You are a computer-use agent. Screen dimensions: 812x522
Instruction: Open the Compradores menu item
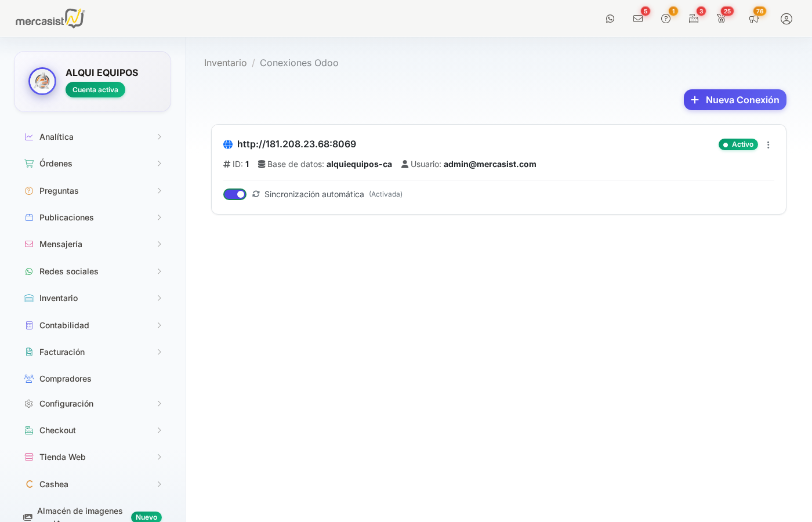point(66,379)
